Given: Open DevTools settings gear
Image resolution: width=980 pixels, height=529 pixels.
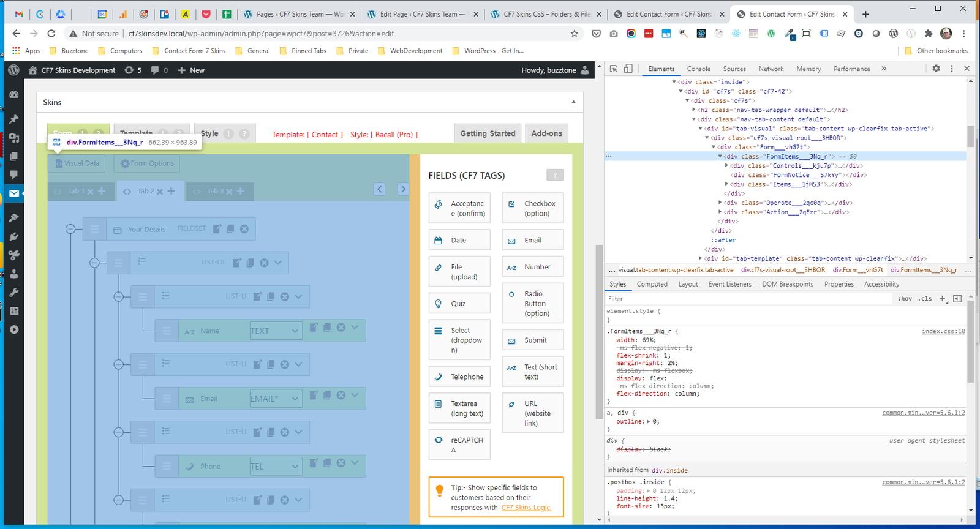Looking at the screenshot, I should pyautogui.click(x=936, y=69).
